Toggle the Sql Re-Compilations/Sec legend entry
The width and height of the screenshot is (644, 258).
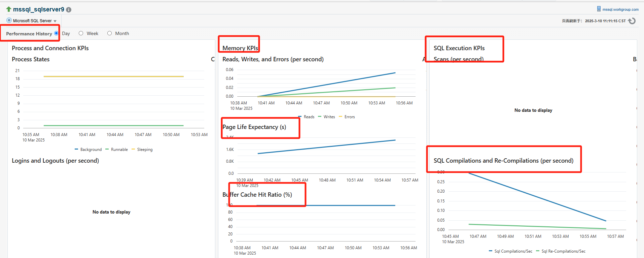point(561,251)
